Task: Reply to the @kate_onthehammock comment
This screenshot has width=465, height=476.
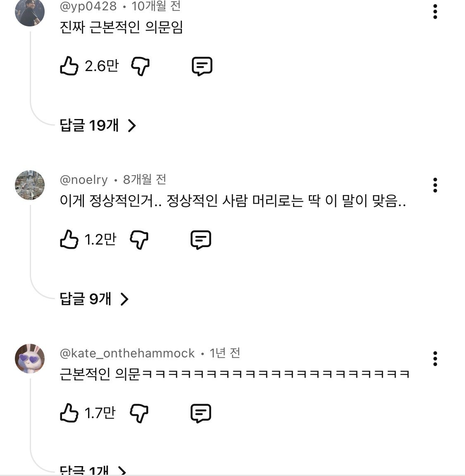Action: 201,413
